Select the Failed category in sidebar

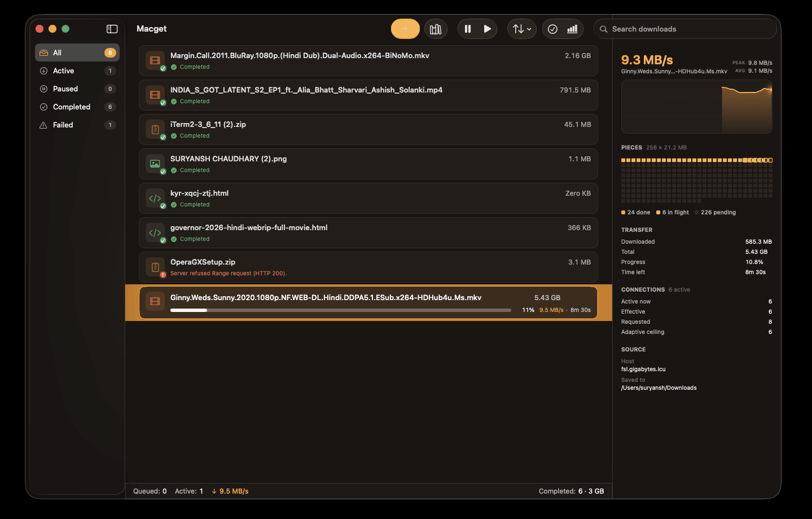point(77,125)
